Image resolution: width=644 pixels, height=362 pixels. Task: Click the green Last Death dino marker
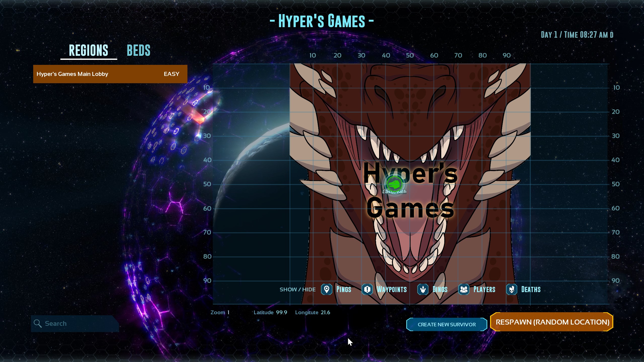click(394, 184)
